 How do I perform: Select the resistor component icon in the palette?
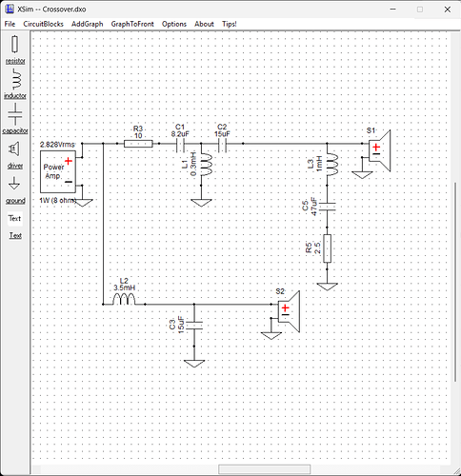tap(15, 44)
